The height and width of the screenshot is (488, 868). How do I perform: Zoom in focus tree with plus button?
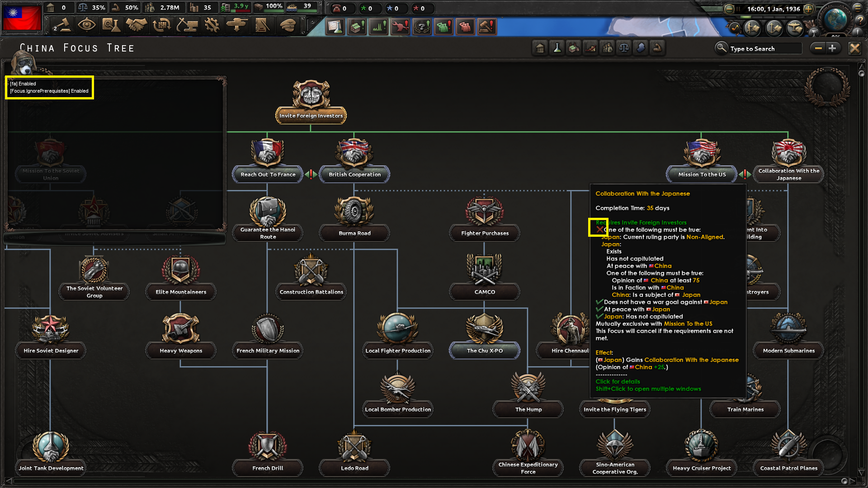click(x=833, y=48)
